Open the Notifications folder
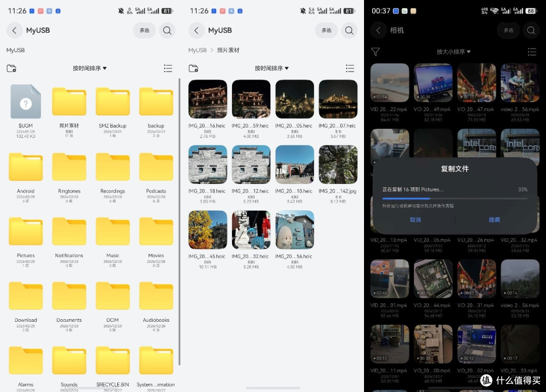The height and width of the screenshot is (392, 546). click(69, 231)
